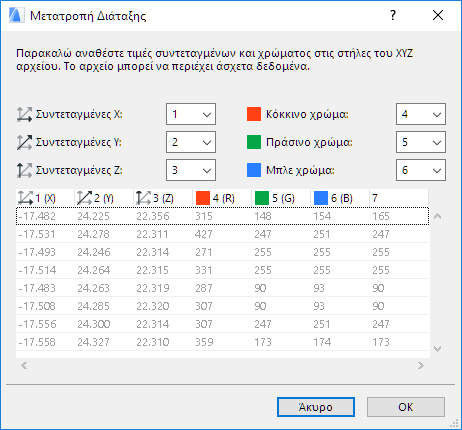The width and height of the screenshot is (462, 430).
Task: Close the Μετατροπή Διάταξης dialog
Action: click(438, 15)
